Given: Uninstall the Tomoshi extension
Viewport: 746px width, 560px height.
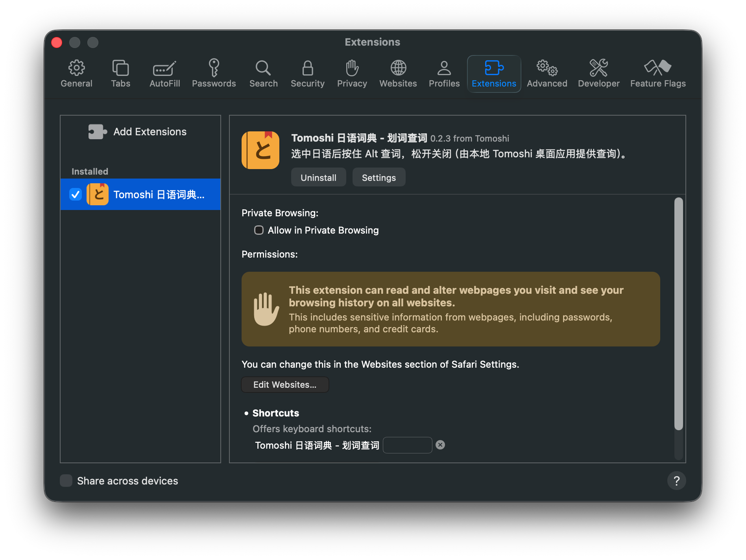Looking at the screenshot, I should (318, 177).
